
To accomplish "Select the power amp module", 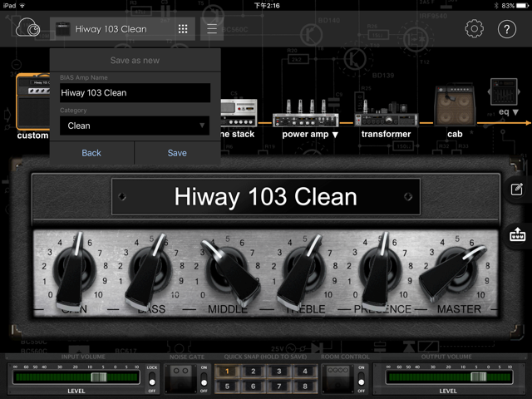I will click(305, 114).
